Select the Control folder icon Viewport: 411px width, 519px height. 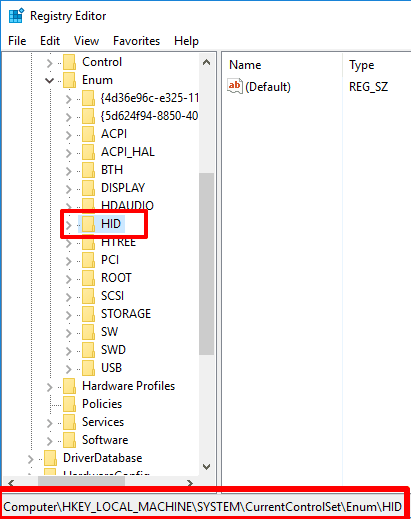[x=69, y=62]
